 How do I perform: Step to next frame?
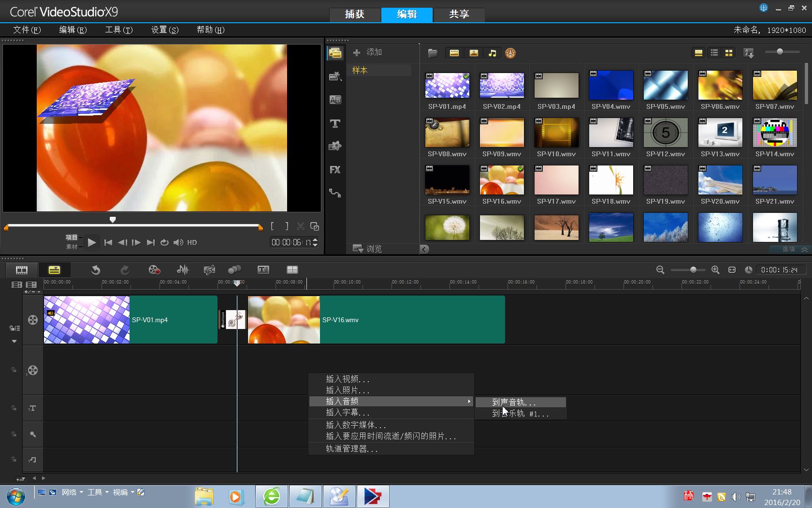coord(136,242)
